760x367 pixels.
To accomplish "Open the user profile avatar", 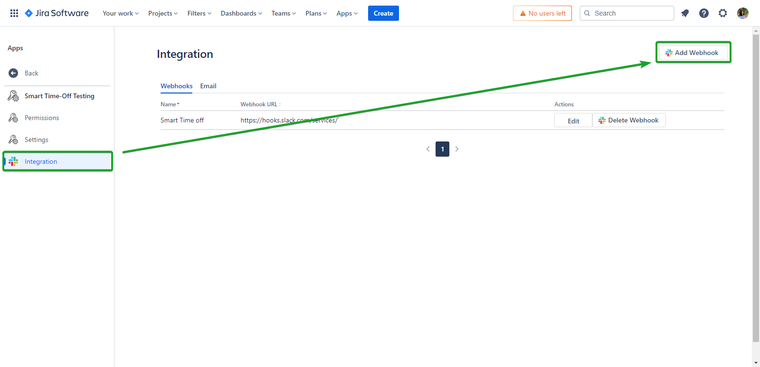I will click(x=743, y=13).
